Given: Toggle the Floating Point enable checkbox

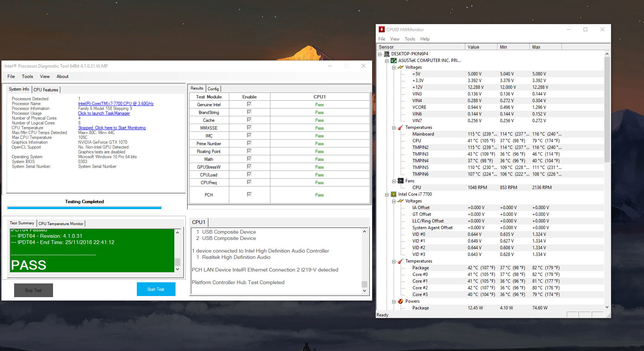Looking at the screenshot, I should click(x=249, y=151).
